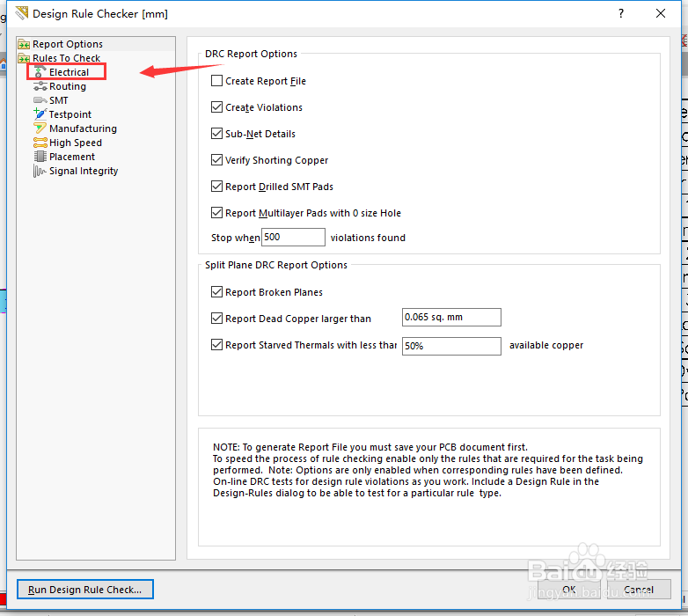Click the SMT rule category icon
Screen dimensions: 688x616
(x=40, y=100)
